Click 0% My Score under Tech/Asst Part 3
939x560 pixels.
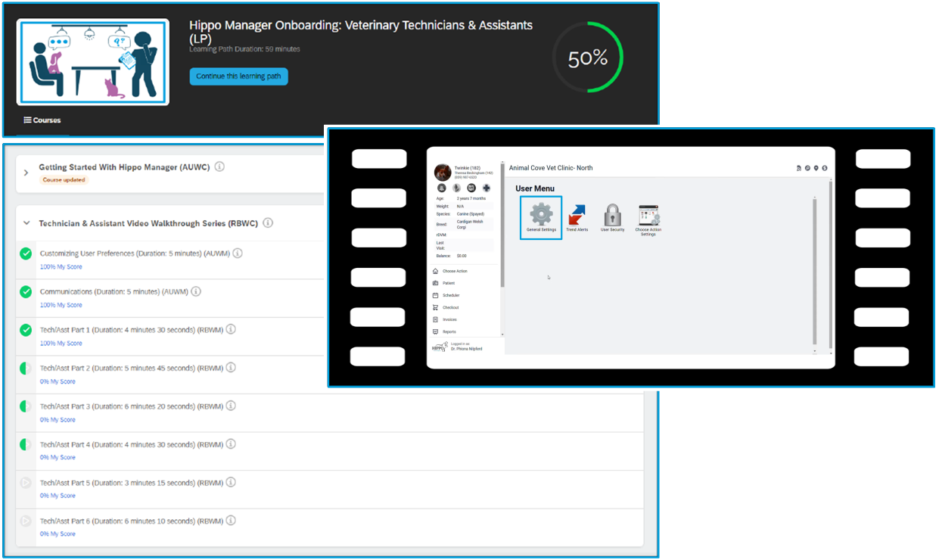pyautogui.click(x=58, y=420)
